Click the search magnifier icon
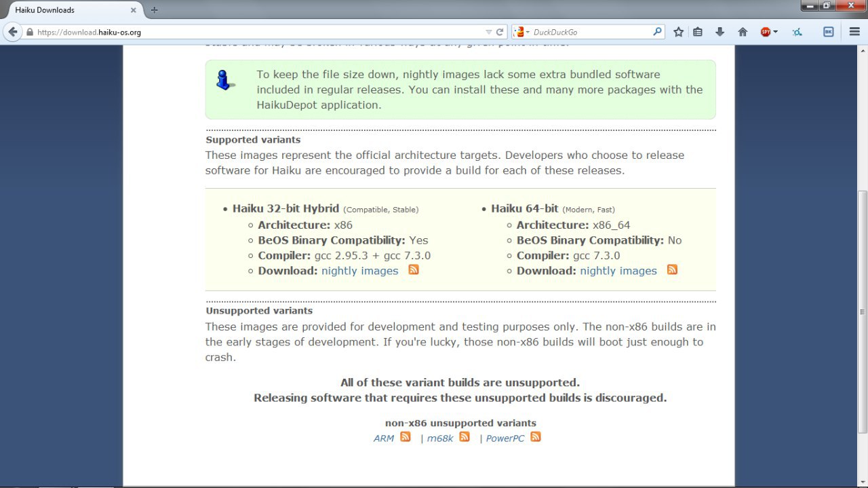Image resolution: width=868 pixels, height=488 pixels. pyautogui.click(x=657, y=32)
